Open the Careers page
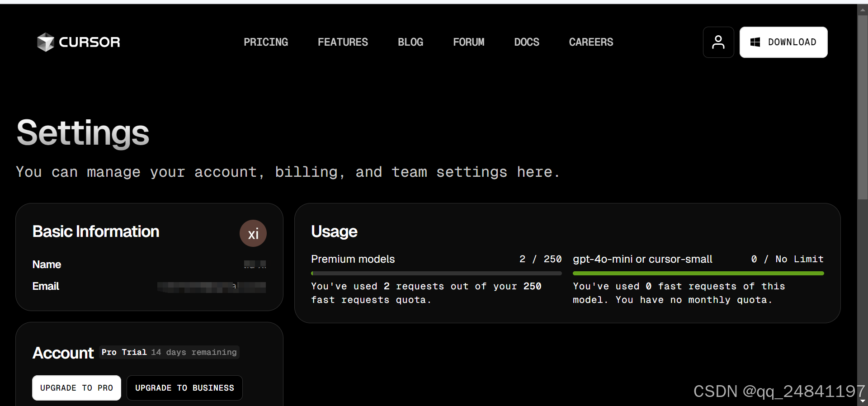Viewport: 868px width, 406px height. (x=591, y=42)
